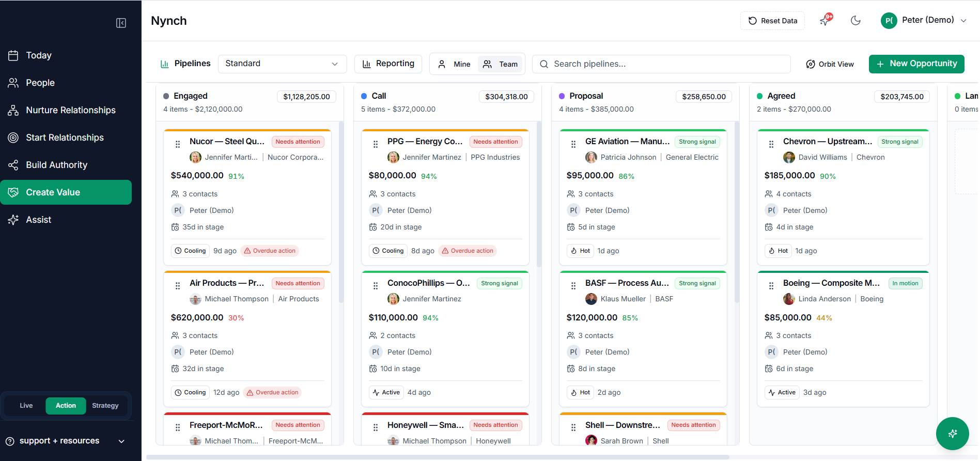Toggle dark mode moon icon
980x461 pixels.
855,21
